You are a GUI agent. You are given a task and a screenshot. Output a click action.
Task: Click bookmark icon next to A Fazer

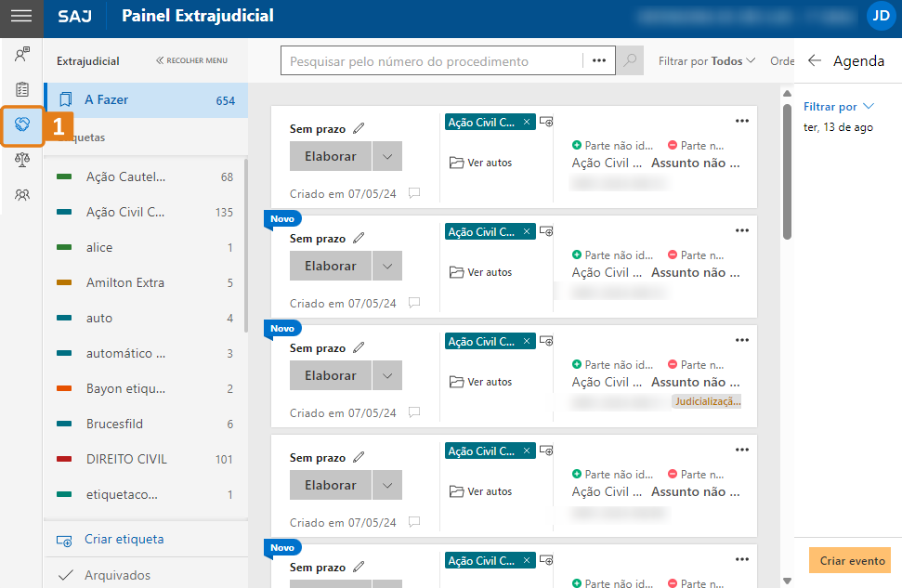tap(66, 99)
